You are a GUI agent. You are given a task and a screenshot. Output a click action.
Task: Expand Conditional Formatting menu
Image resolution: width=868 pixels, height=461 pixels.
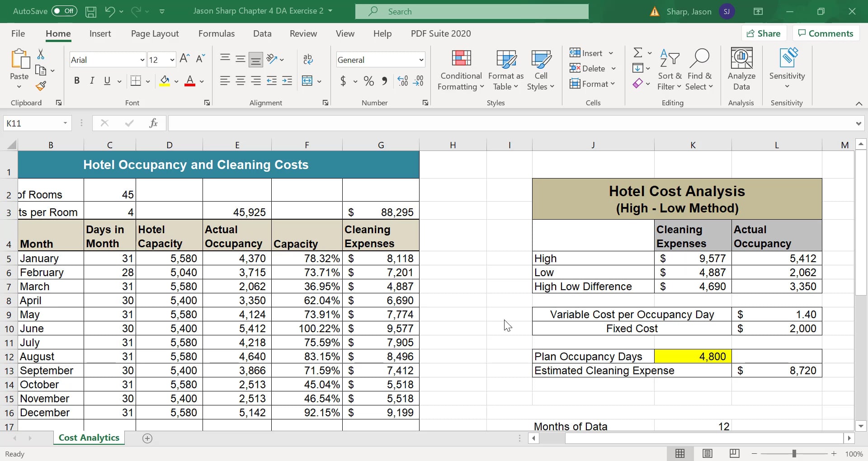(x=461, y=69)
